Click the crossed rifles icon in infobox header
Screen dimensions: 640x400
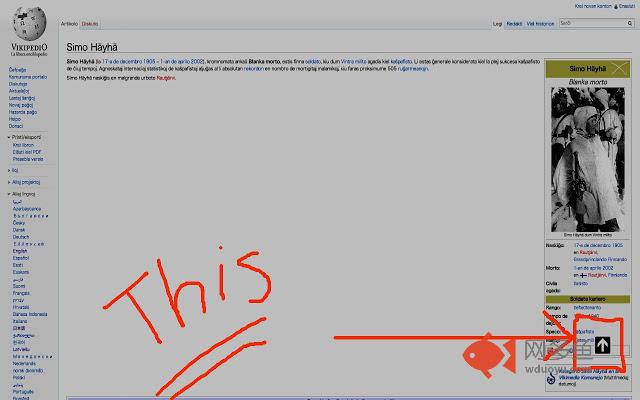tap(620, 71)
